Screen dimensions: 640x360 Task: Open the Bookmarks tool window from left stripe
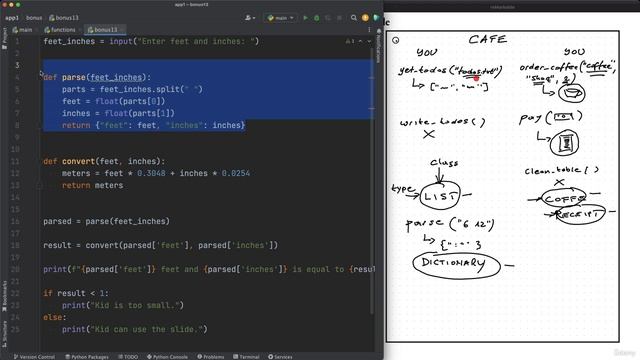click(4, 297)
